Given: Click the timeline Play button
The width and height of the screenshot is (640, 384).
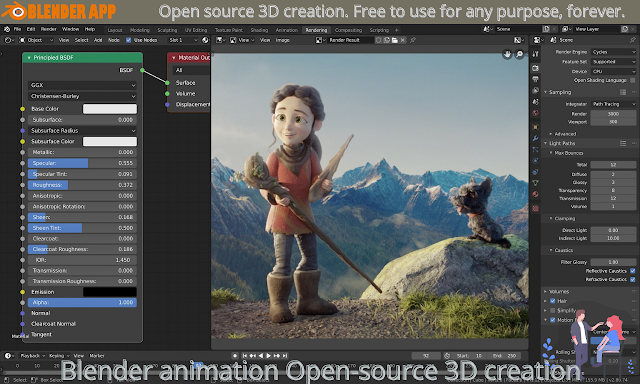Looking at the screenshot, I should (x=269, y=356).
